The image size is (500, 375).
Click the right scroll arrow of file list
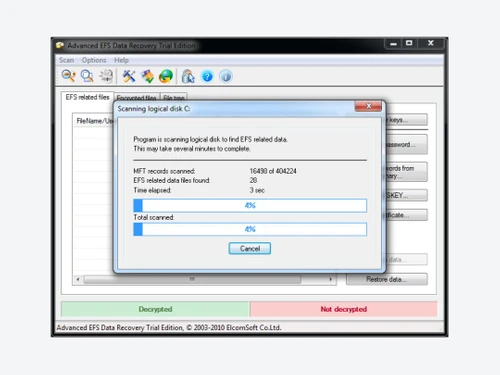pos(330,279)
